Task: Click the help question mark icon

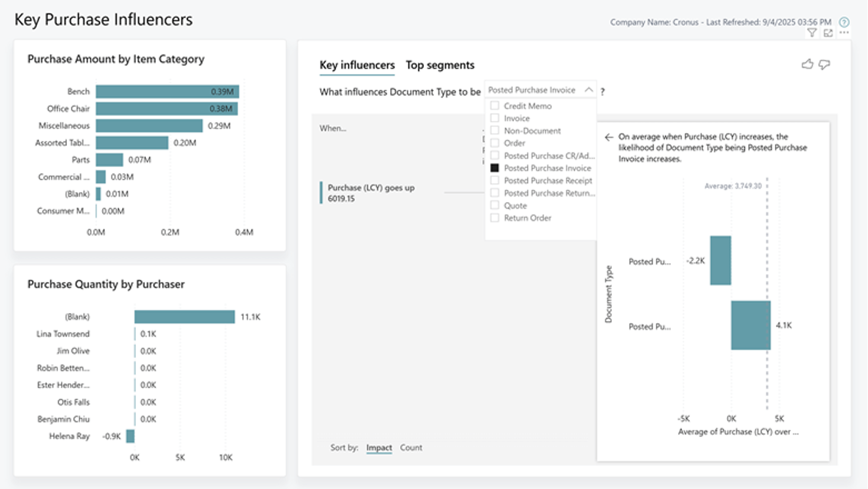Action: point(844,22)
